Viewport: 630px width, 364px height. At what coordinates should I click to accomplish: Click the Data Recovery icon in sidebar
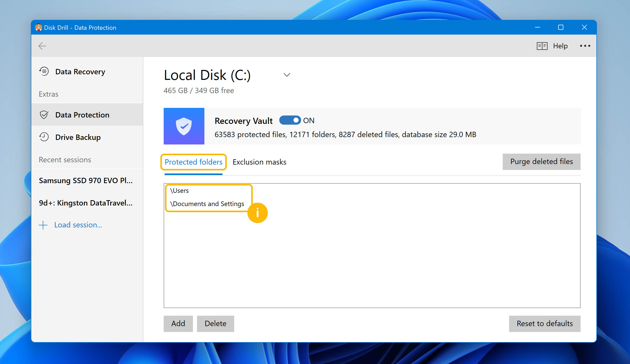(x=44, y=71)
